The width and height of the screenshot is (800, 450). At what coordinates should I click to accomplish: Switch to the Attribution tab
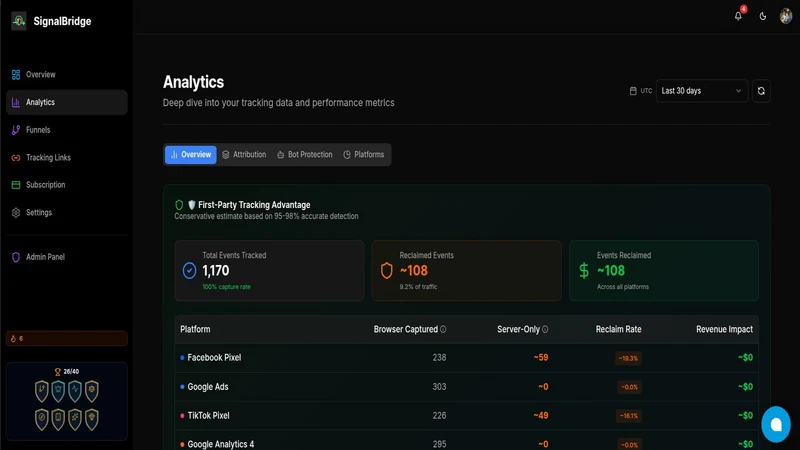click(244, 155)
